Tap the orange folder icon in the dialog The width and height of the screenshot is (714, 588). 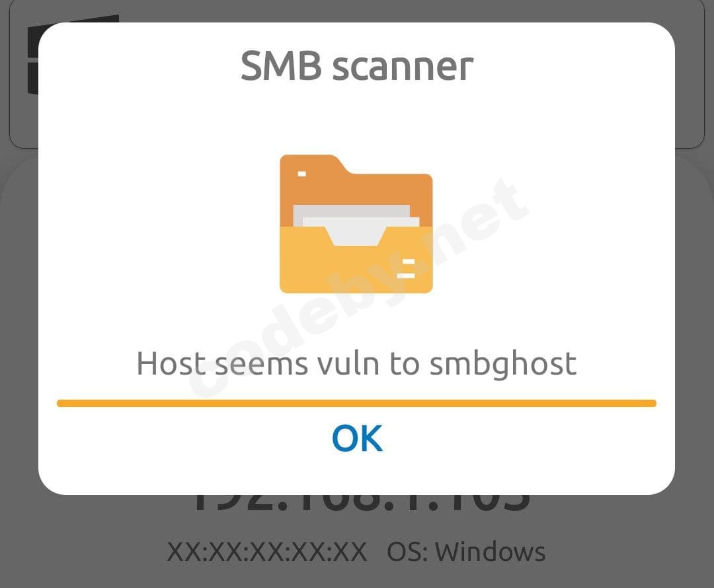[x=356, y=224]
